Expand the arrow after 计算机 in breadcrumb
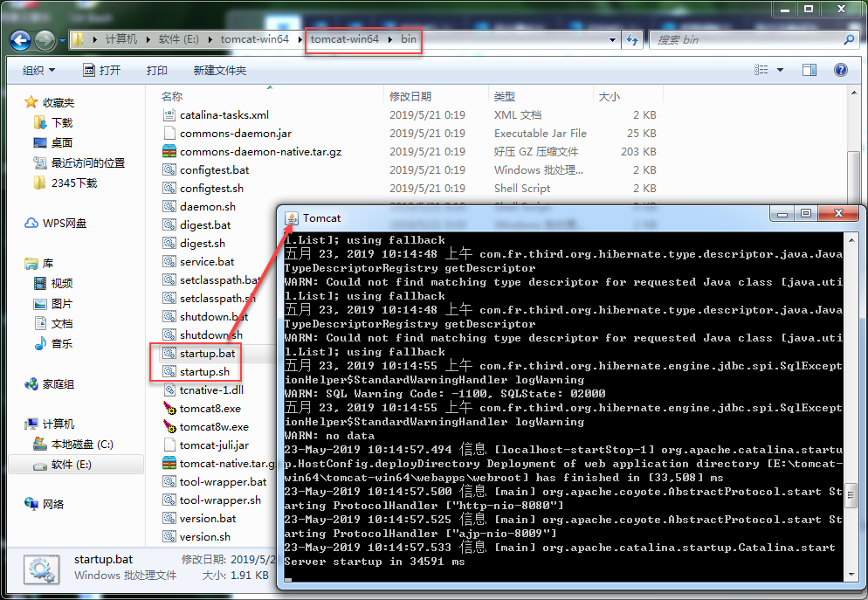868x600 pixels. tap(148, 39)
